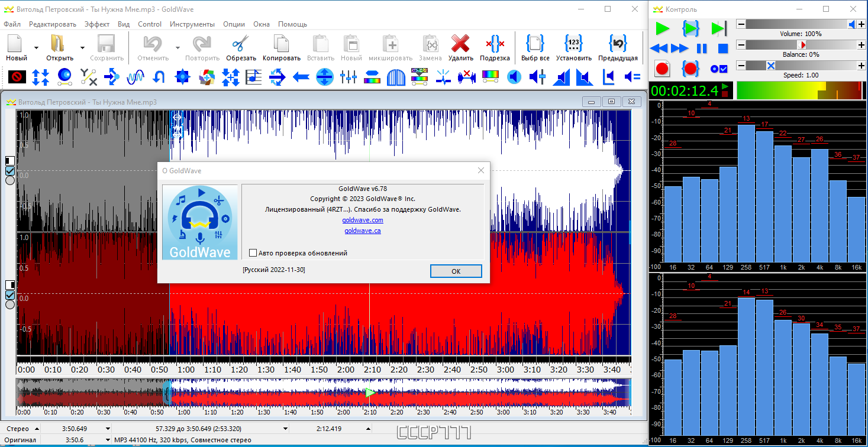Select the upper channel round radio button
Screen dimensions: 868x447
coord(10,180)
